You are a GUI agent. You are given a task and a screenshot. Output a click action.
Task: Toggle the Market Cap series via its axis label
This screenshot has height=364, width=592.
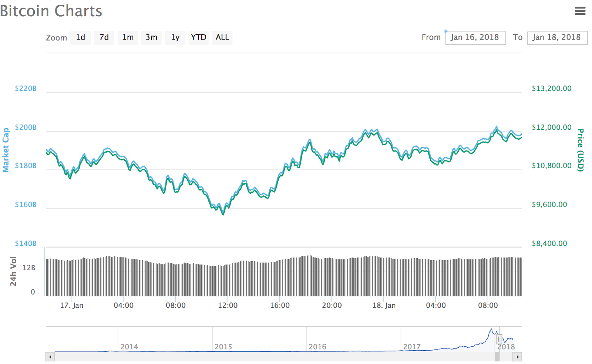[x=6, y=150]
